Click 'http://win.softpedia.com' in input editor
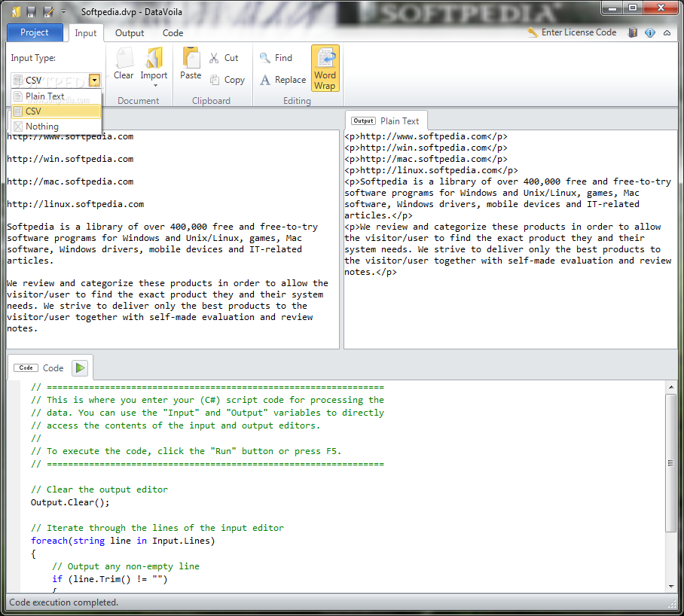Image resolution: width=684 pixels, height=616 pixels. tap(70, 159)
